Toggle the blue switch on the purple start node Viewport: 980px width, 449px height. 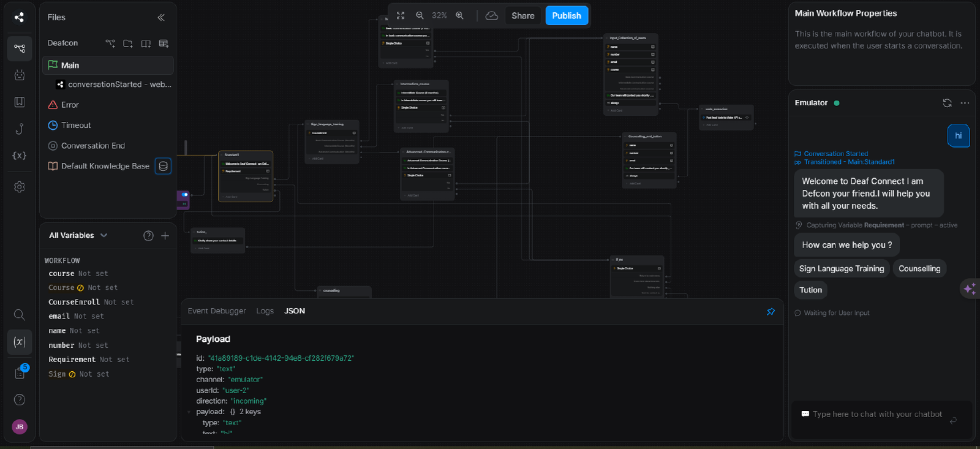click(x=184, y=195)
